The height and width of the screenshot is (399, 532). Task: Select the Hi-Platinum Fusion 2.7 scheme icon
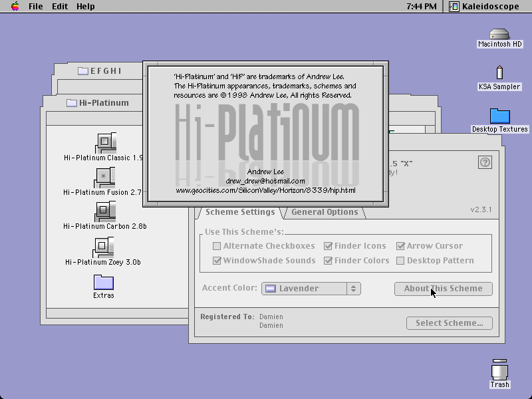pos(104,178)
